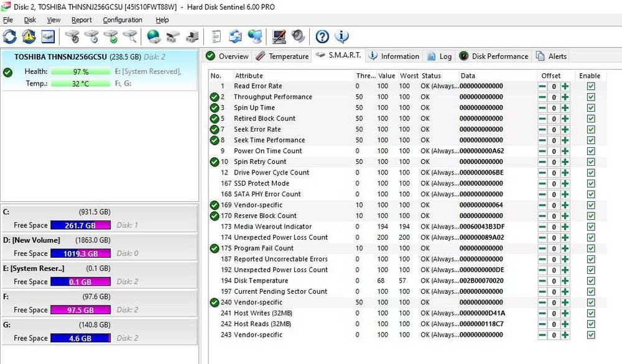
Task: Click G: free space bar 4.6 GB
Action: (80, 339)
